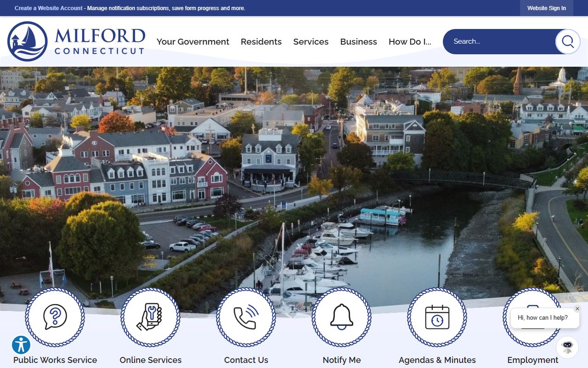Open the How Do I... menu
Screen dimensions: 588x368
pos(410,41)
